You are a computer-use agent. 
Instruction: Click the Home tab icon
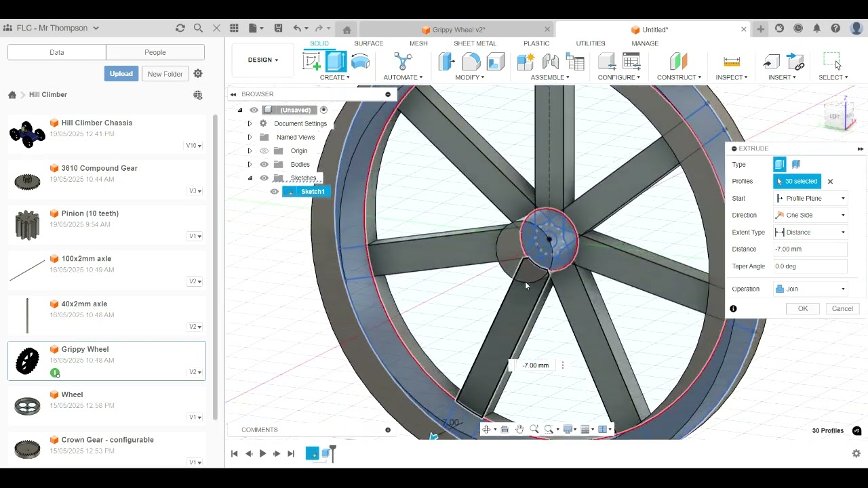(x=347, y=30)
